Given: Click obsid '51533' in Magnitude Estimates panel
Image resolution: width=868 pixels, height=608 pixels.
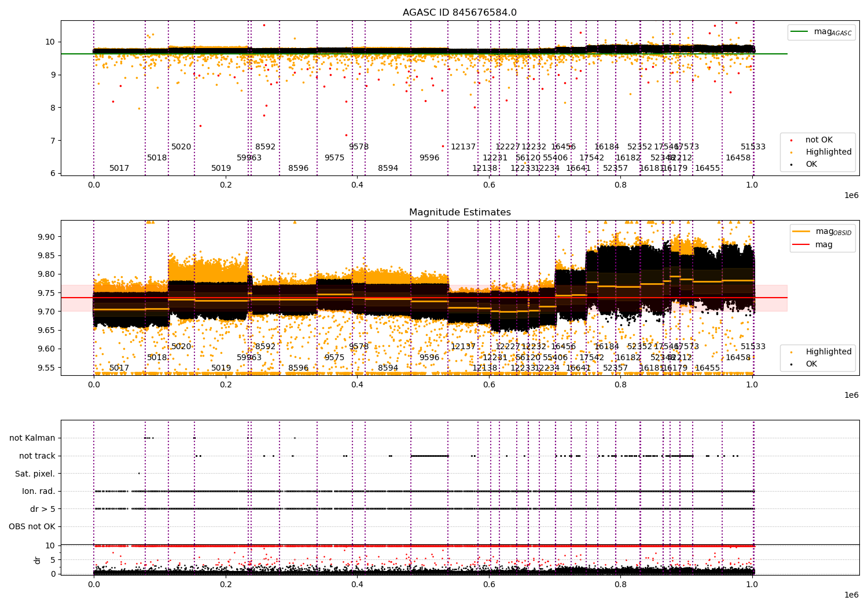Looking at the screenshot, I should pyautogui.click(x=753, y=347).
